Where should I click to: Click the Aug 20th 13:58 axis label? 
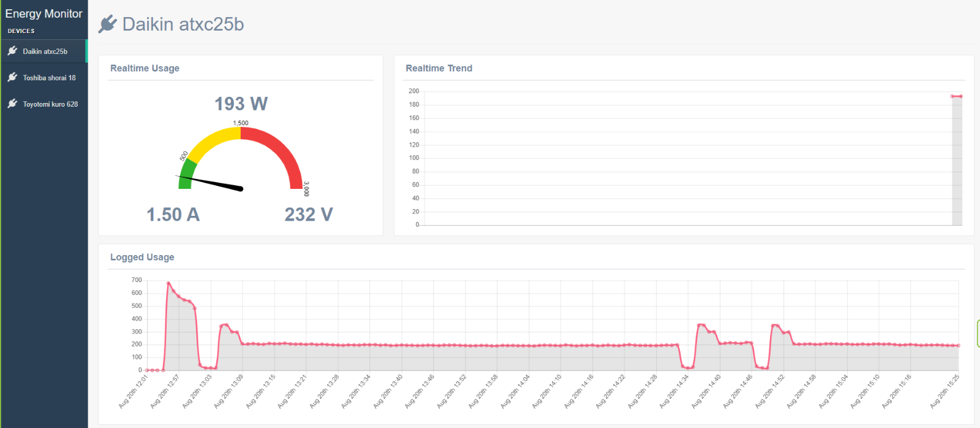click(484, 391)
